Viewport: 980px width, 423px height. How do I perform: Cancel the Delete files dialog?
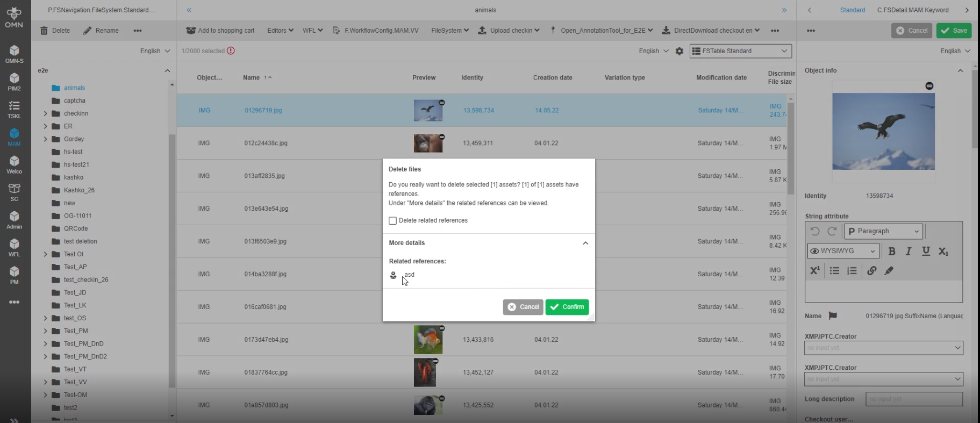(x=523, y=307)
